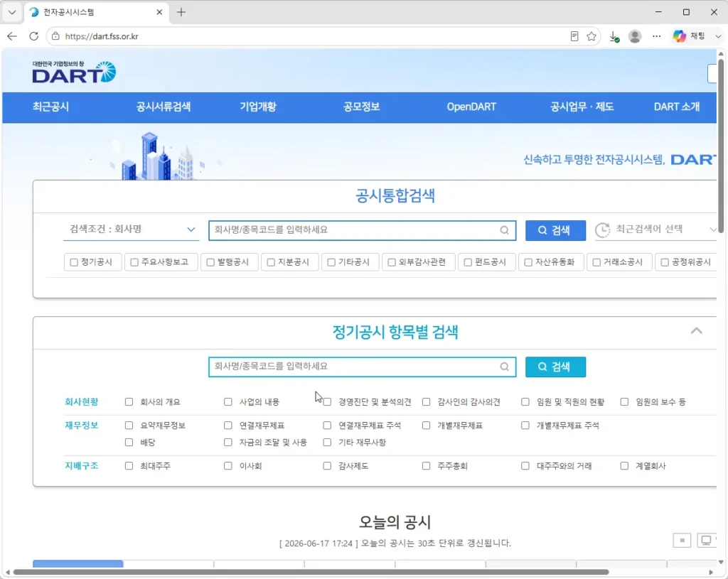Check the 임원 및 직원의 현황 checkbox
This screenshot has height=579, width=728.
pos(525,402)
